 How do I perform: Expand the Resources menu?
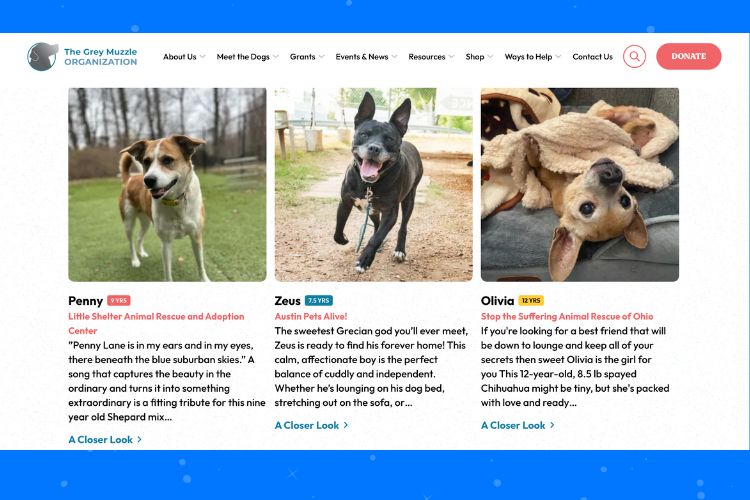pyautogui.click(x=431, y=56)
